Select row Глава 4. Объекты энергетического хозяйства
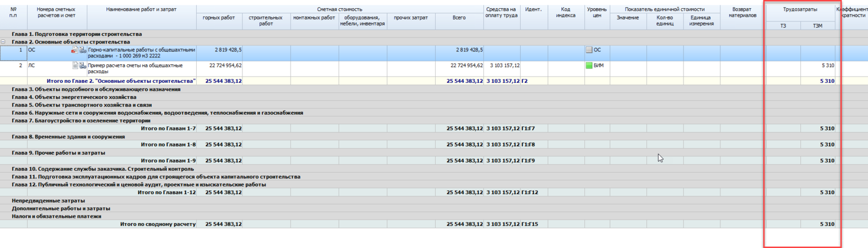Viewport: 868px width, 248px height. pyautogui.click(x=434, y=97)
